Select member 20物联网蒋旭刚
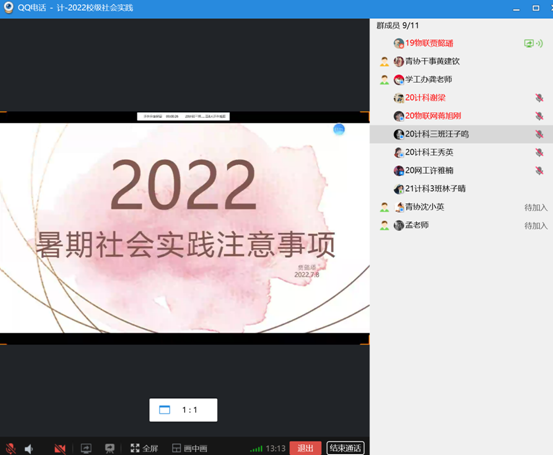The height and width of the screenshot is (455, 553). pos(461,116)
